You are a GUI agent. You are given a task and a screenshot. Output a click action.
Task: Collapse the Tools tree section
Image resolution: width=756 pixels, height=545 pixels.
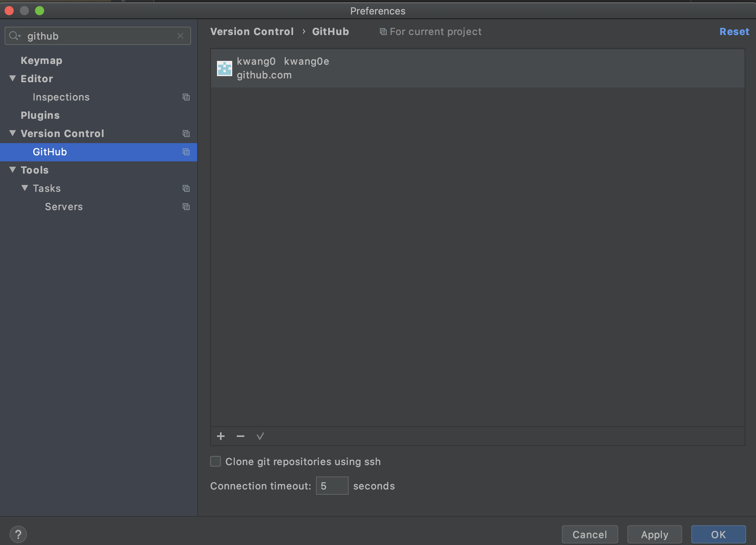(13, 170)
